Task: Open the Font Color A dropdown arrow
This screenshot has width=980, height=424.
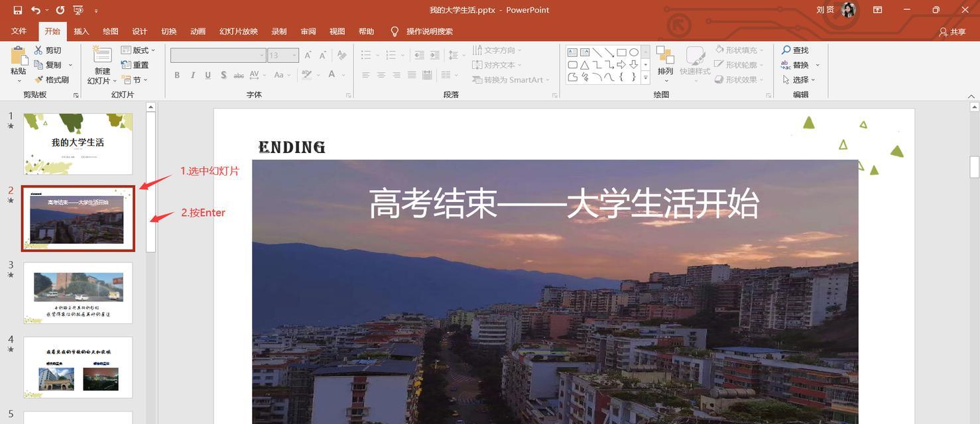Action: pos(344,76)
